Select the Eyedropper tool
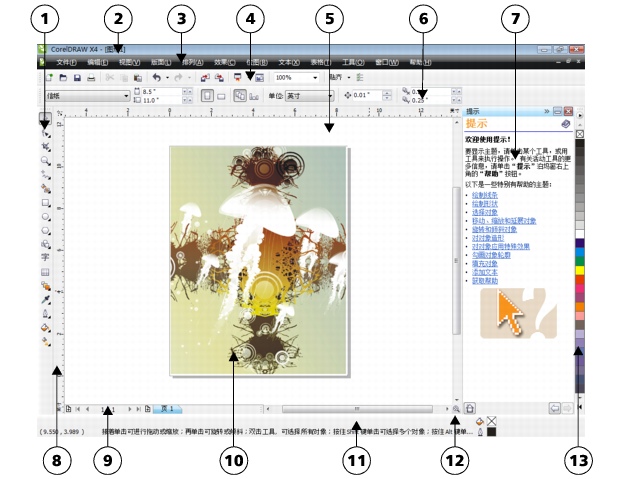This screenshot has height=479, width=622. 46,300
